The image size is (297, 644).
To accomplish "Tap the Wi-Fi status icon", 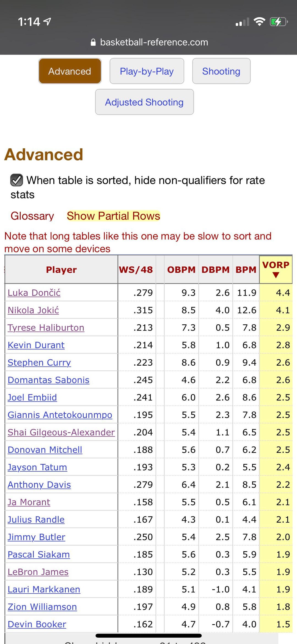I will [259, 21].
